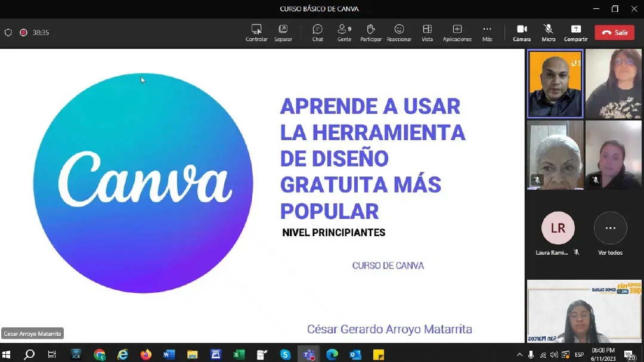Click the tray screen-cast icon with orange dot
Screen dimensions: 644x362
click(565, 355)
